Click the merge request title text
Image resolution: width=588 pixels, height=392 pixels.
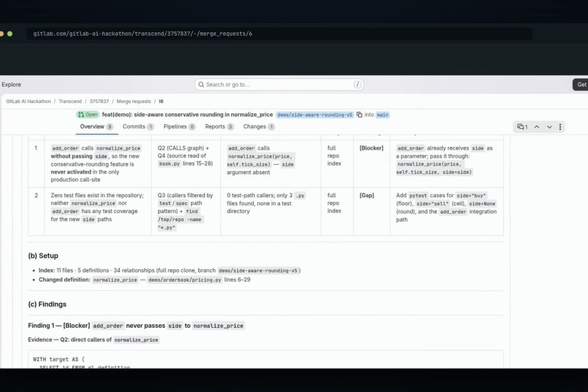(187, 115)
